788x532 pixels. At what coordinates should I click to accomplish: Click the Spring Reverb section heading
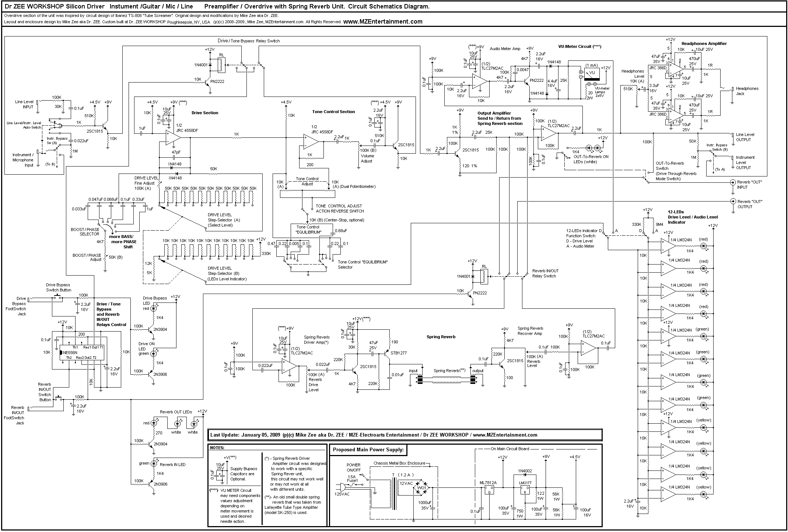point(441,337)
